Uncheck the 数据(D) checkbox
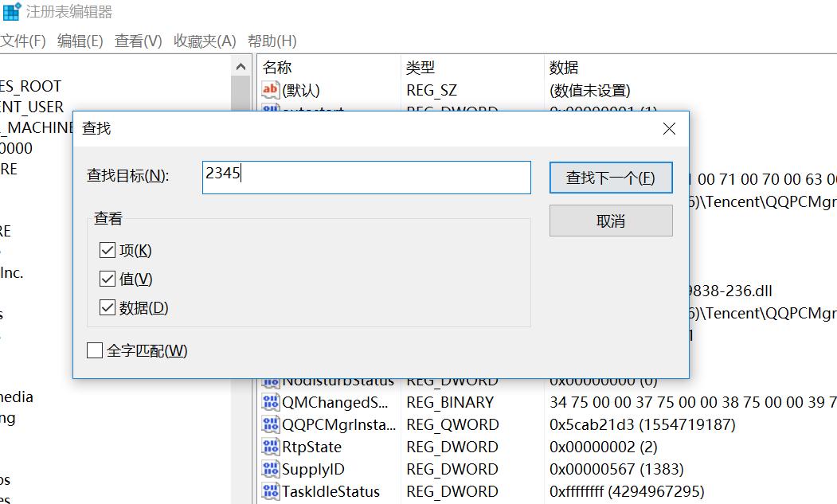This screenshot has height=504, width=837. (x=108, y=308)
